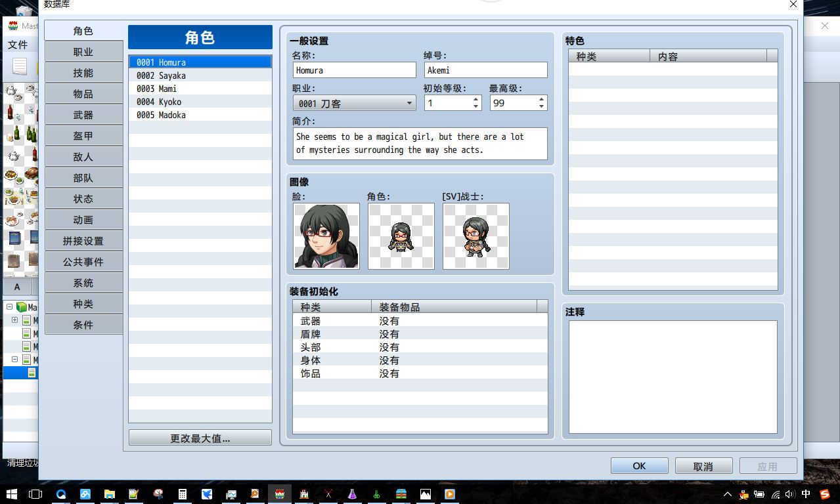This screenshot has width=840, height=504.
Task: Select the 武器 equipment row
Action: tap(420, 321)
